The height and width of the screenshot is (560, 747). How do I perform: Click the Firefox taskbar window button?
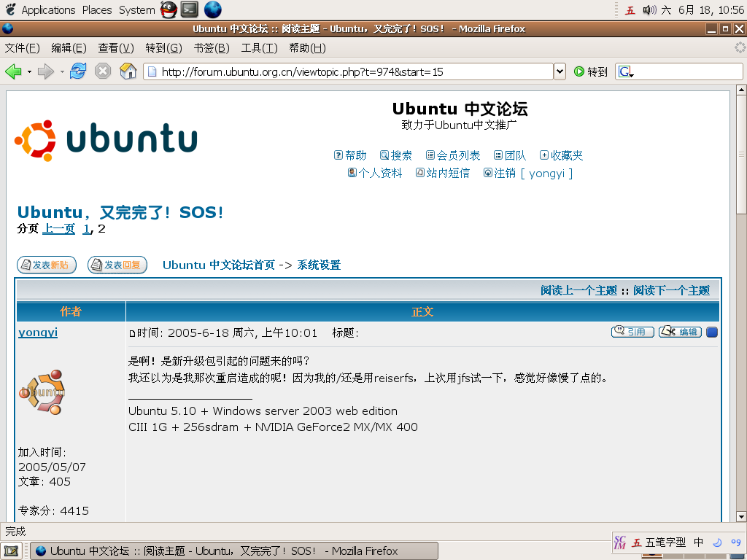pyautogui.click(x=234, y=551)
